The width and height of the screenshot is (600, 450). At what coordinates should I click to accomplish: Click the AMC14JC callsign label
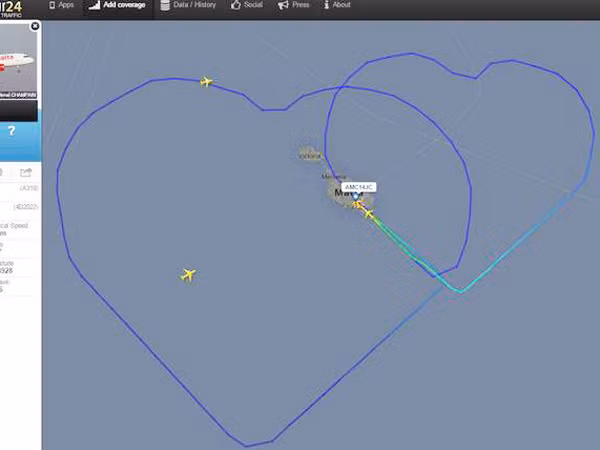(359, 187)
